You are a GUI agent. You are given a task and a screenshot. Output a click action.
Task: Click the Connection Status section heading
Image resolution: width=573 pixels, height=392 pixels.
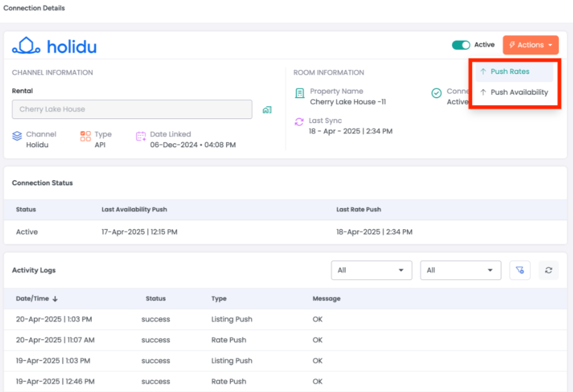[x=42, y=183]
